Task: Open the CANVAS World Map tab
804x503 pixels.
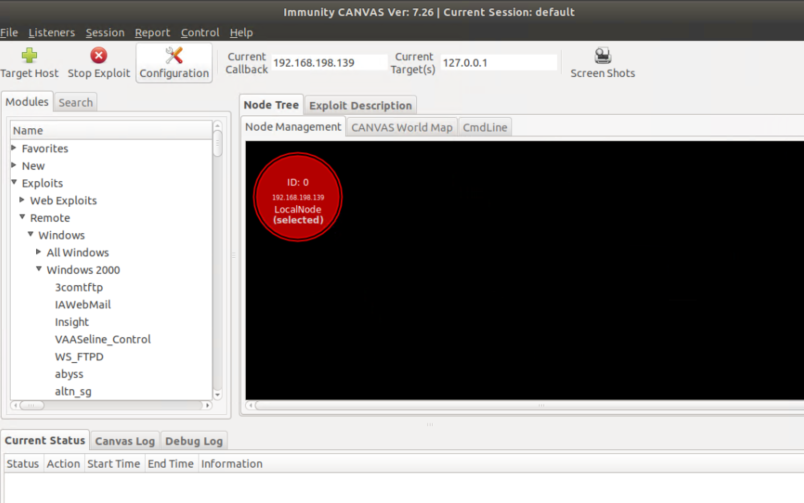Action: coord(401,127)
